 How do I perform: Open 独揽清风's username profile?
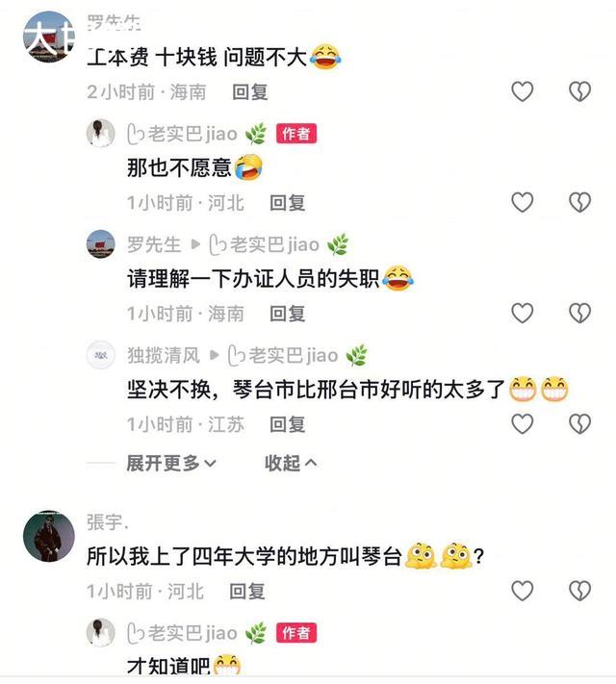tap(164, 356)
